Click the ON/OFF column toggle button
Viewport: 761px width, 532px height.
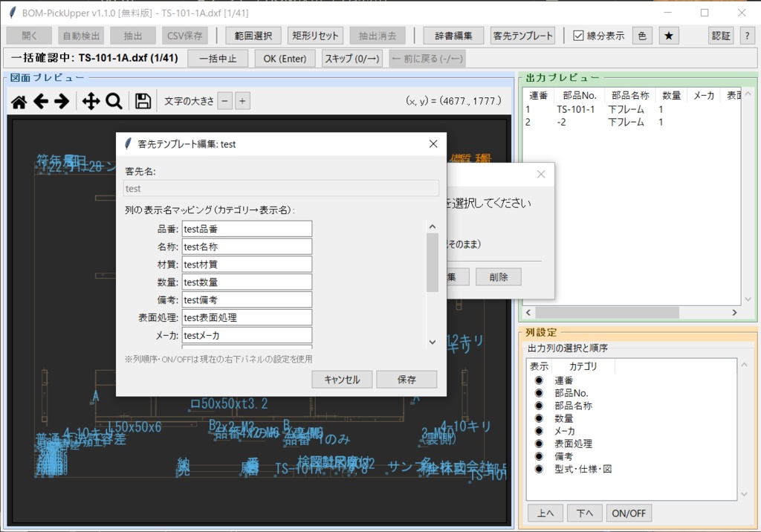click(x=629, y=513)
